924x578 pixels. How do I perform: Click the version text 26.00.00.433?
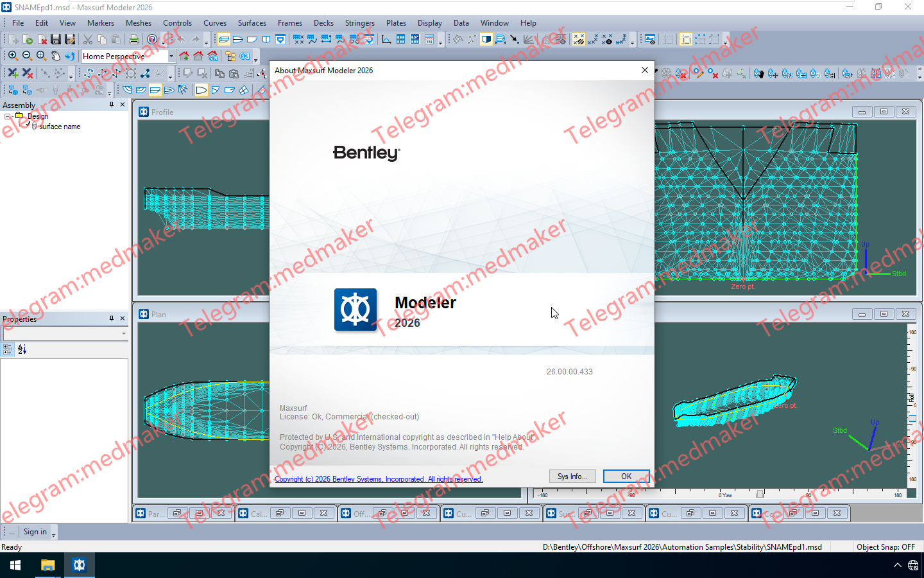tap(570, 372)
